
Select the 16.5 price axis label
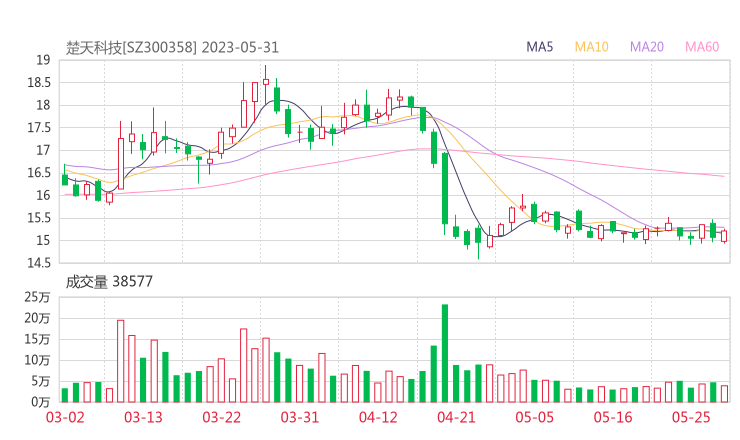tap(39, 173)
